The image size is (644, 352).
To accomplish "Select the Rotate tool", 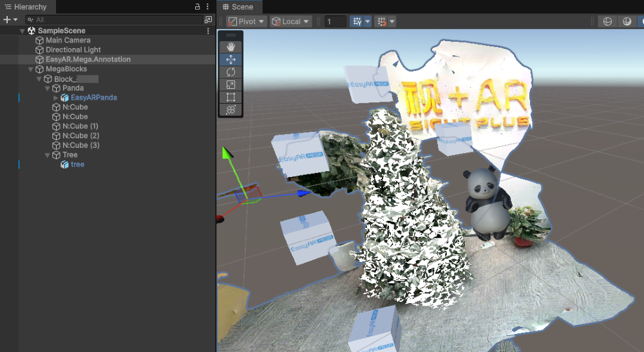I will [231, 72].
